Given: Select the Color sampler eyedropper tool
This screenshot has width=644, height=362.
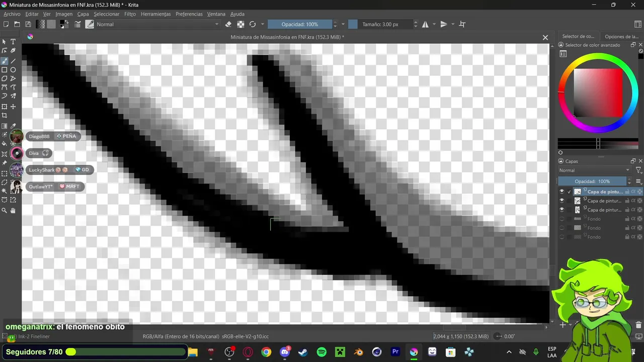Looking at the screenshot, I should 13,126.
